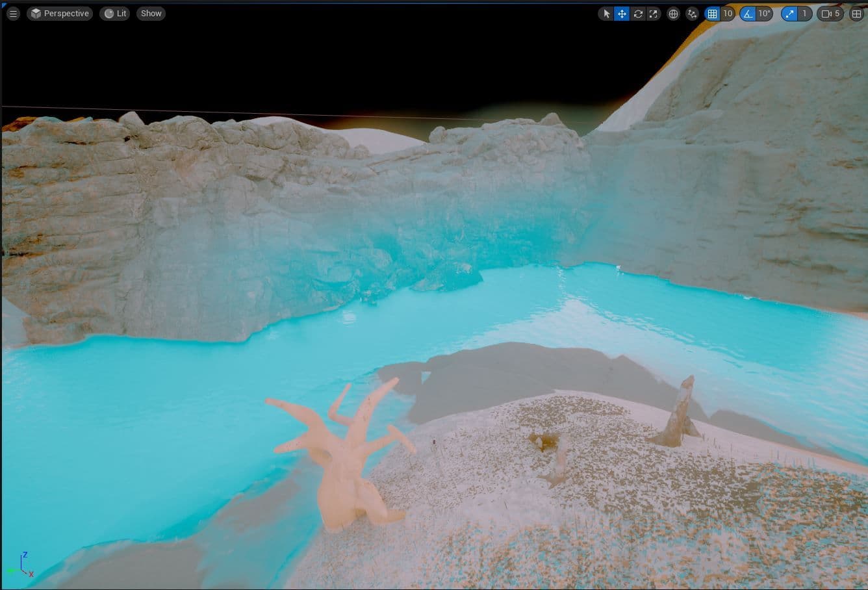
Task: Activate the scale objects tool
Action: [x=654, y=14]
